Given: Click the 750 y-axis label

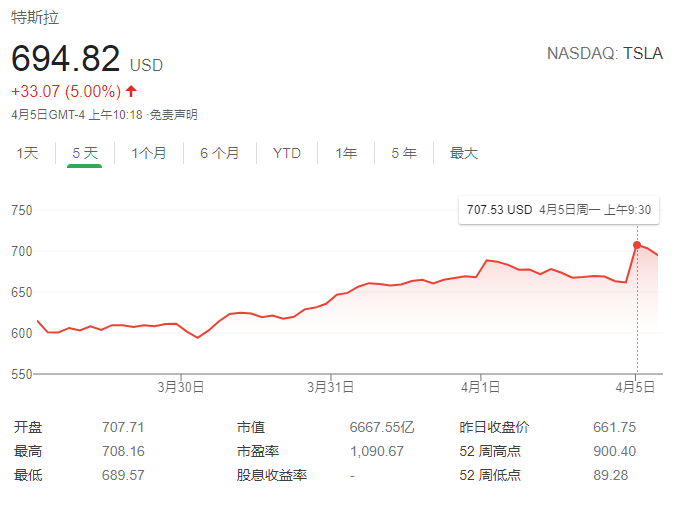Looking at the screenshot, I should (22, 210).
